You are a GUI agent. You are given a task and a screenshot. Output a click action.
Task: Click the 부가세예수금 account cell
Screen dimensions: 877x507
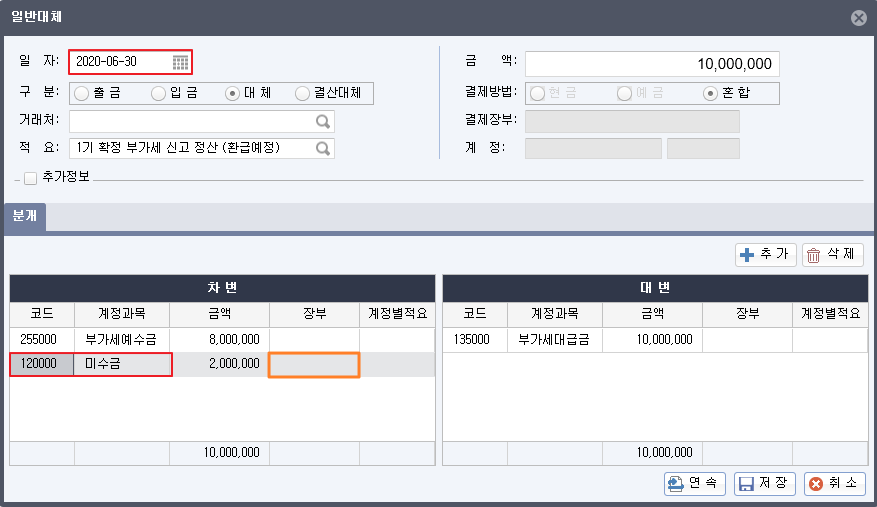tap(122, 340)
